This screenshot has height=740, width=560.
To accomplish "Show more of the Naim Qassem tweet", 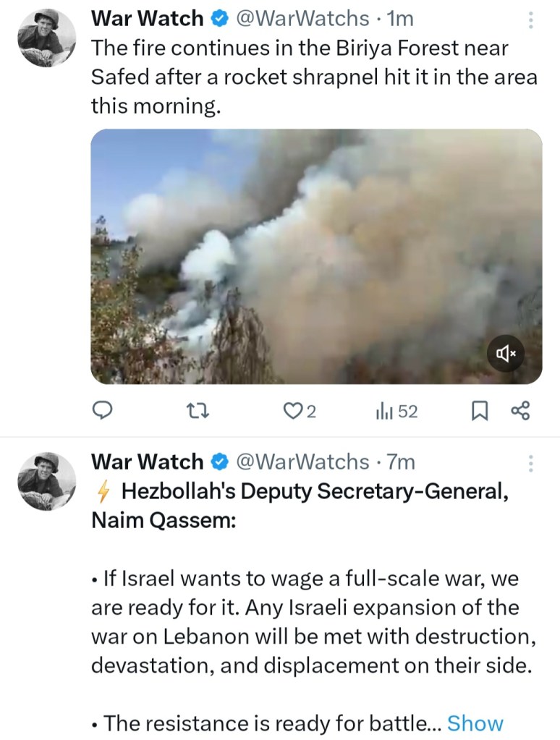I will [x=475, y=723].
